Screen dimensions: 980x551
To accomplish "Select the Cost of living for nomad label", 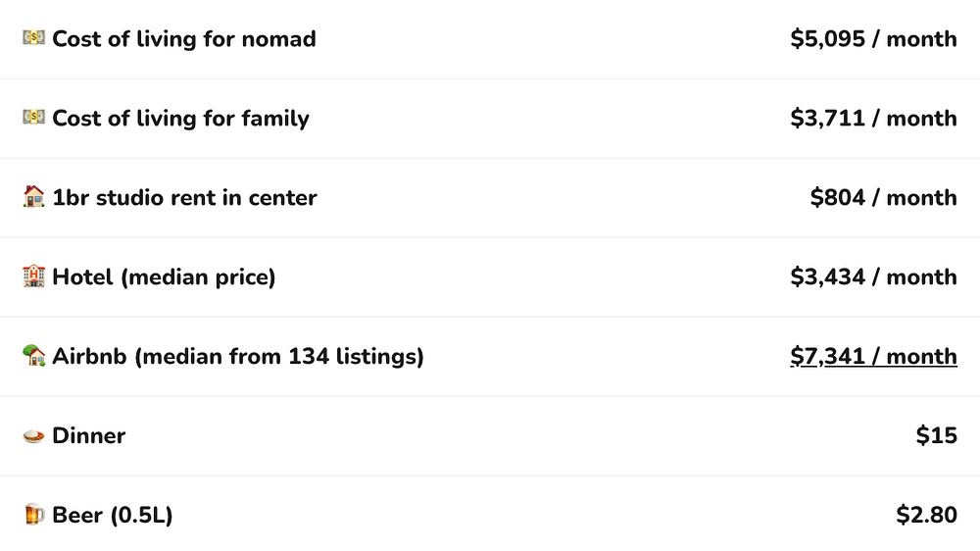I will click(x=184, y=39).
